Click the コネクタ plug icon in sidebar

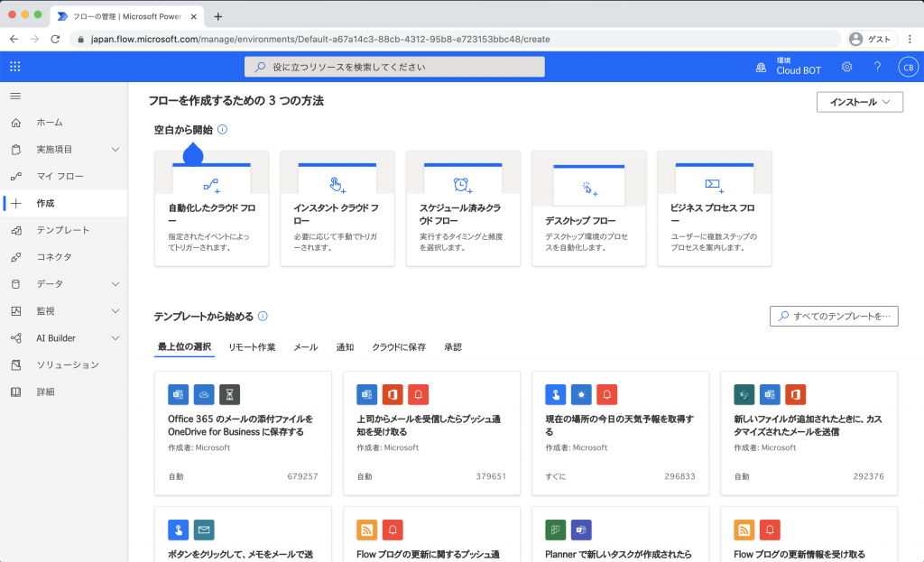pos(16,257)
